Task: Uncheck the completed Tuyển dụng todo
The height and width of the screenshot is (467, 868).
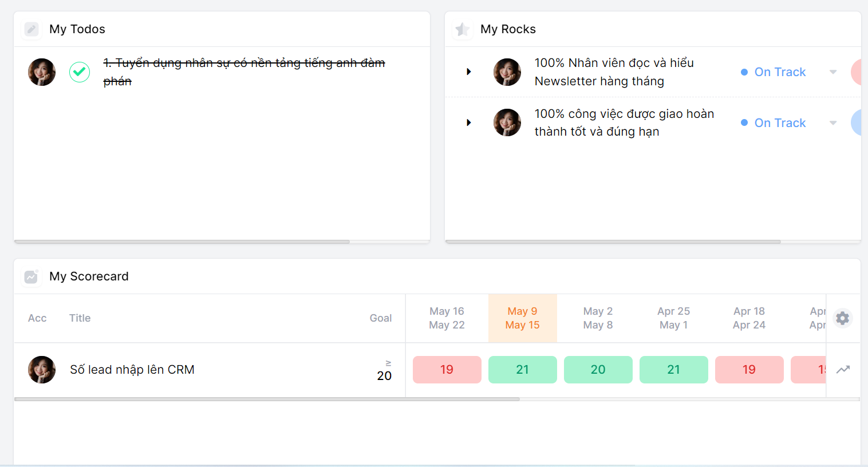Action: coord(80,72)
